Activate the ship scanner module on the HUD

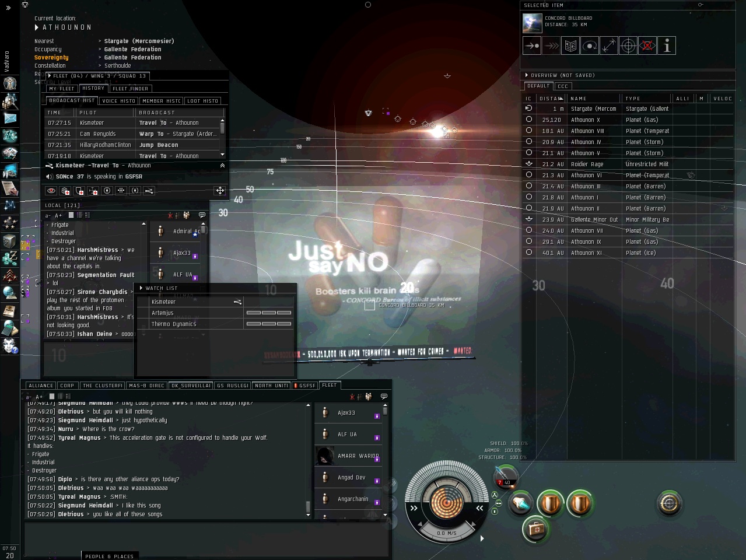click(x=669, y=503)
